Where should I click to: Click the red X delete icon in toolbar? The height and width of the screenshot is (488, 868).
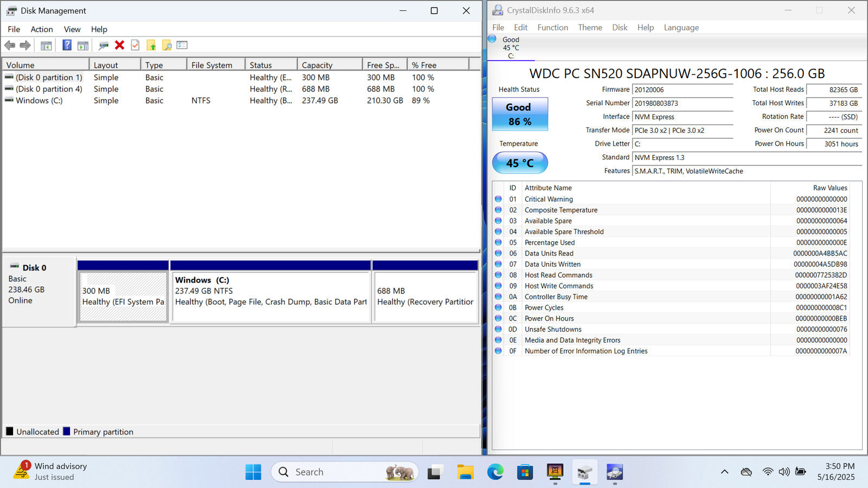click(120, 46)
